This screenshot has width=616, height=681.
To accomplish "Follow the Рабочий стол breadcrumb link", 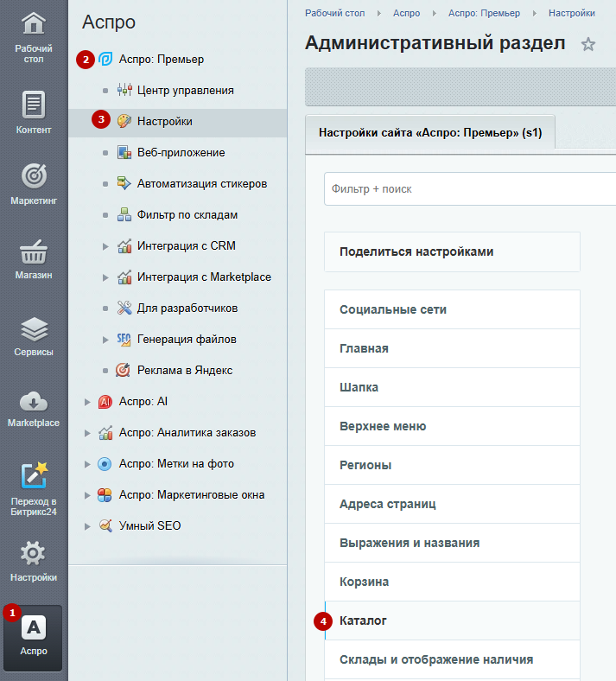I will click(x=334, y=13).
